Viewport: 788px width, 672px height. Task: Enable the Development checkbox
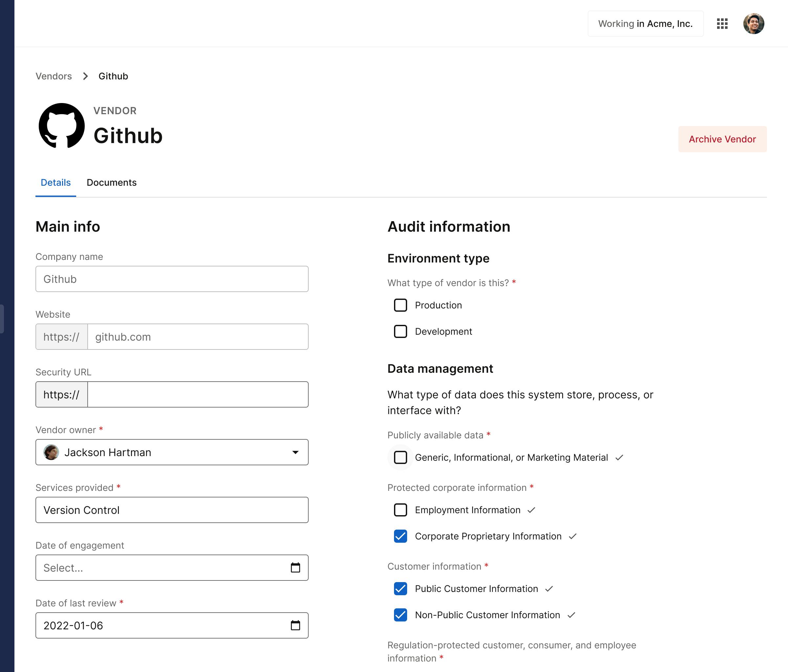(400, 331)
